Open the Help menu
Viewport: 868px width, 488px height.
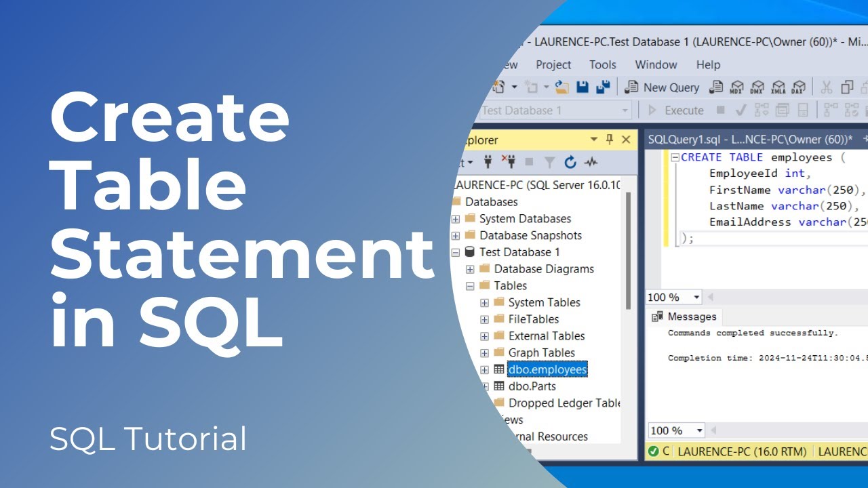[708, 64]
